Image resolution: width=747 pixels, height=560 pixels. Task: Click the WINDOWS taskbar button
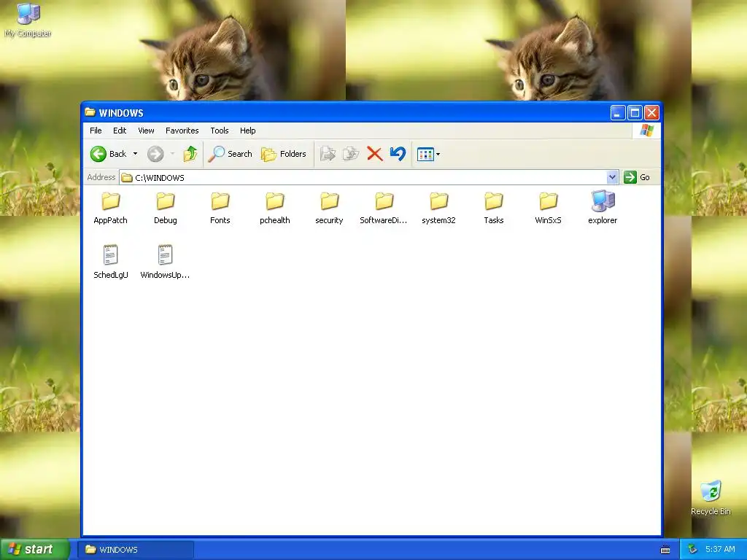(x=136, y=550)
